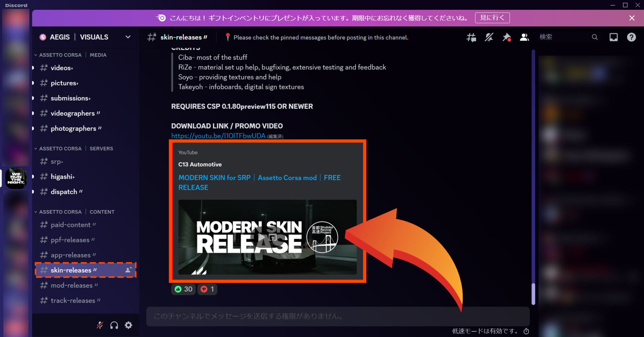
Task: Click the 見に行く banner button
Action: click(492, 18)
